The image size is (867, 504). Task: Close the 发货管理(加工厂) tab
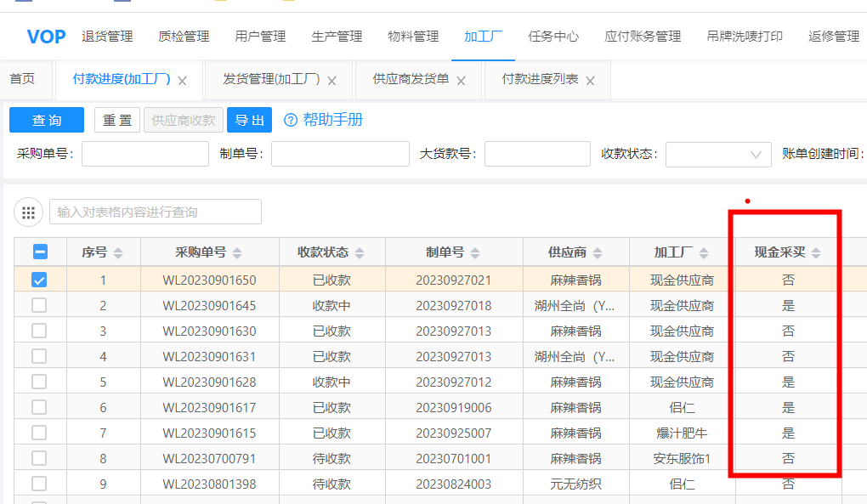[x=331, y=81]
